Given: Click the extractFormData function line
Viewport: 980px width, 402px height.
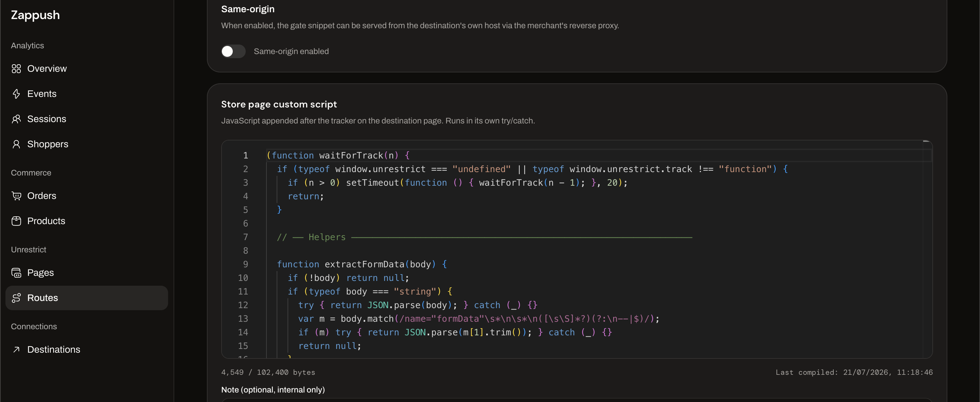Looking at the screenshot, I should click(362, 264).
